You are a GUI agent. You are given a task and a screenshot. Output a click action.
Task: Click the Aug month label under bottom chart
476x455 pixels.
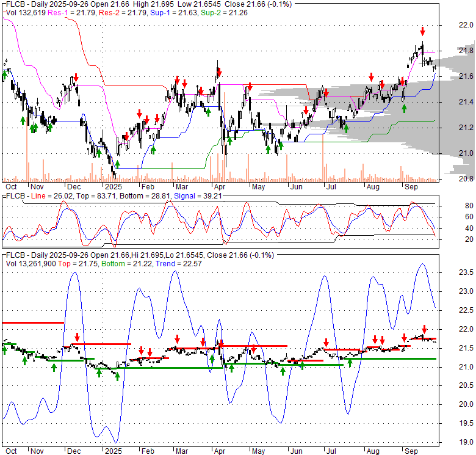click(x=373, y=451)
